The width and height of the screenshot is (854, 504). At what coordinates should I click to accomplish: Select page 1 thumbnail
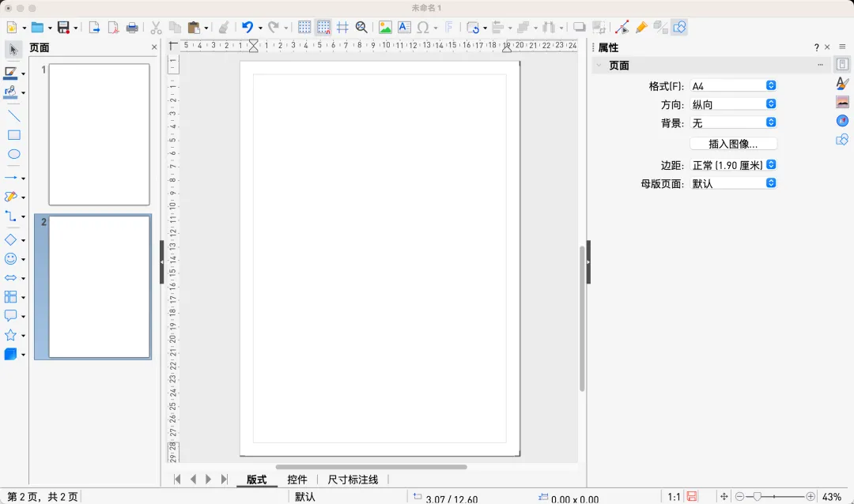point(99,134)
